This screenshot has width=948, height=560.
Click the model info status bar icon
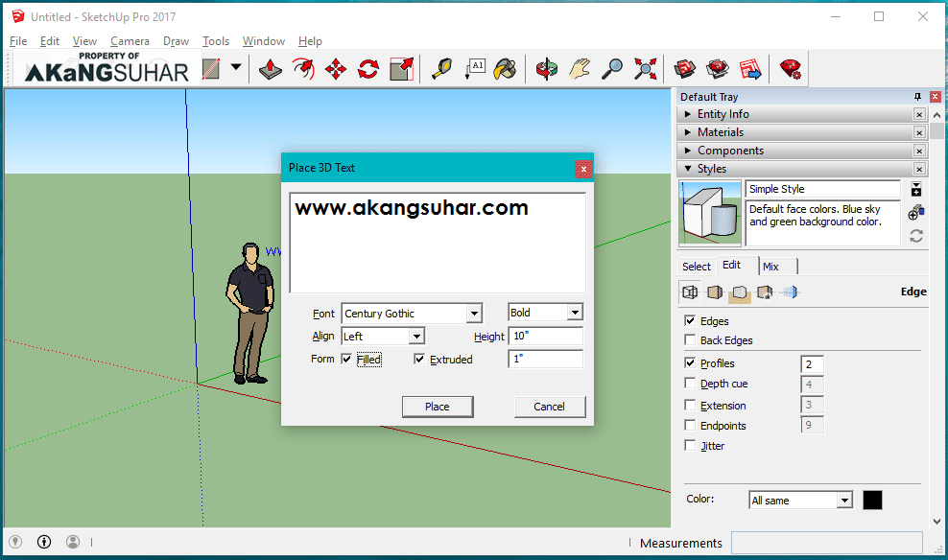click(x=44, y=542)
